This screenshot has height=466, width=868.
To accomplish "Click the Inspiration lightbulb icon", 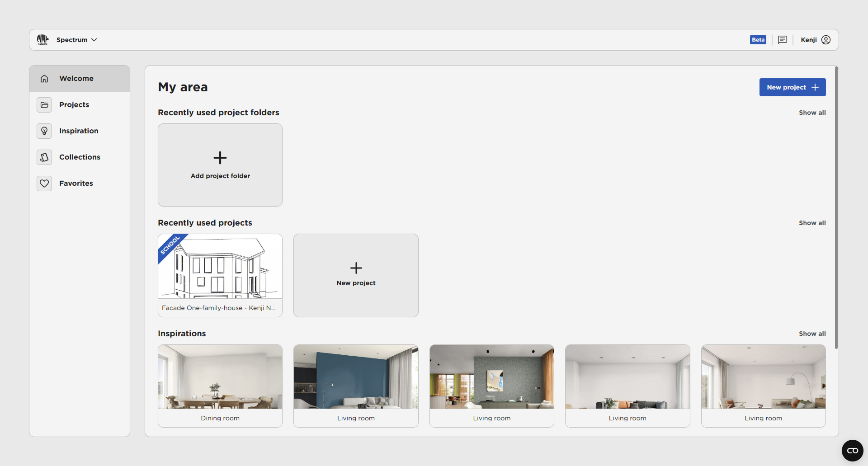I will pyautogui.click(x=44, y=131).
